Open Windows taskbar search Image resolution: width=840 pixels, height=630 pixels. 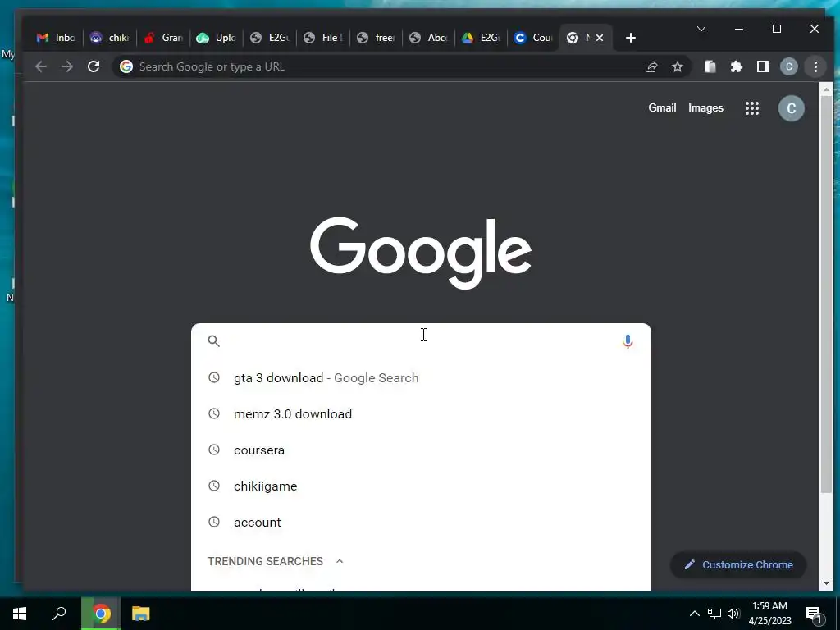(59, 614)
